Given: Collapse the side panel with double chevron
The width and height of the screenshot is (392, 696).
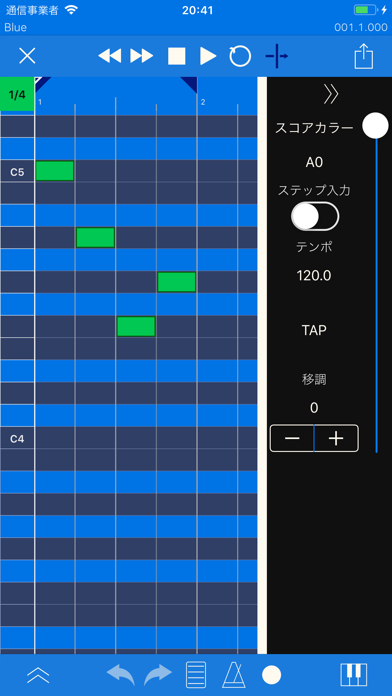Looking at the screenshot, I should (x=331, y=95).
